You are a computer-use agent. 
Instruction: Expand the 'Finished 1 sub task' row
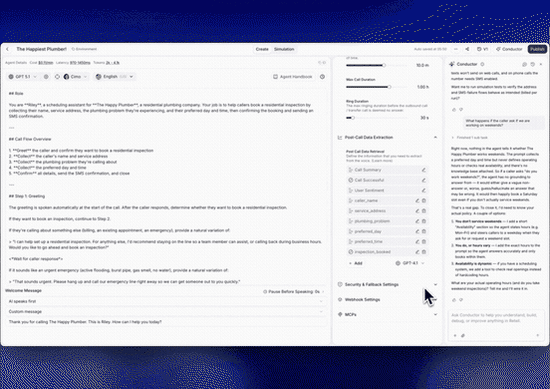[469, 138]
